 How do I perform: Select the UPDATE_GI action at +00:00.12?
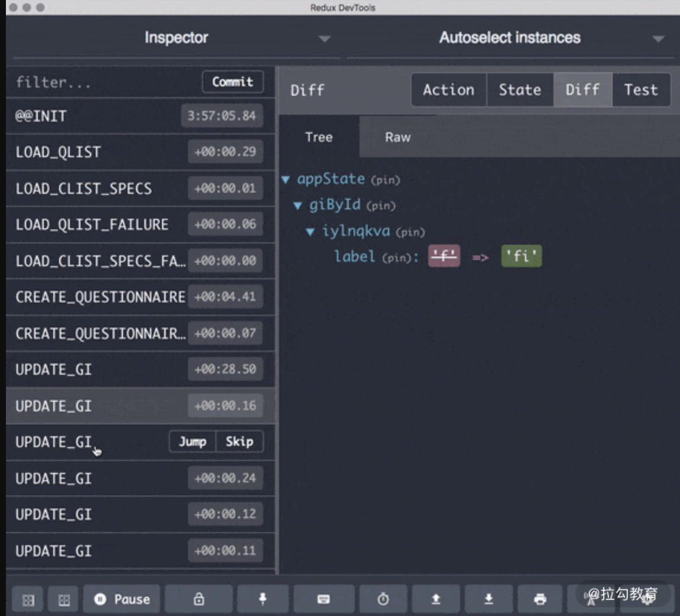[141, 514]
